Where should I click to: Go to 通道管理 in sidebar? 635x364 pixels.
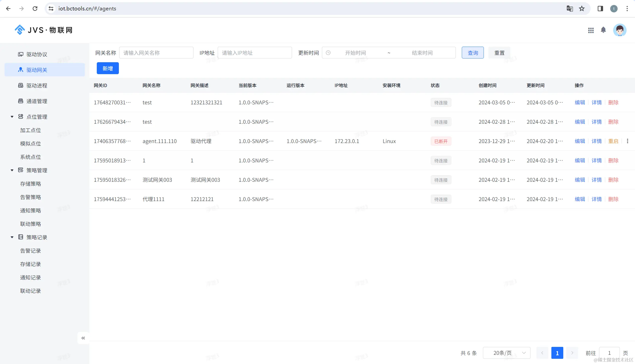(x=36, y=101)
